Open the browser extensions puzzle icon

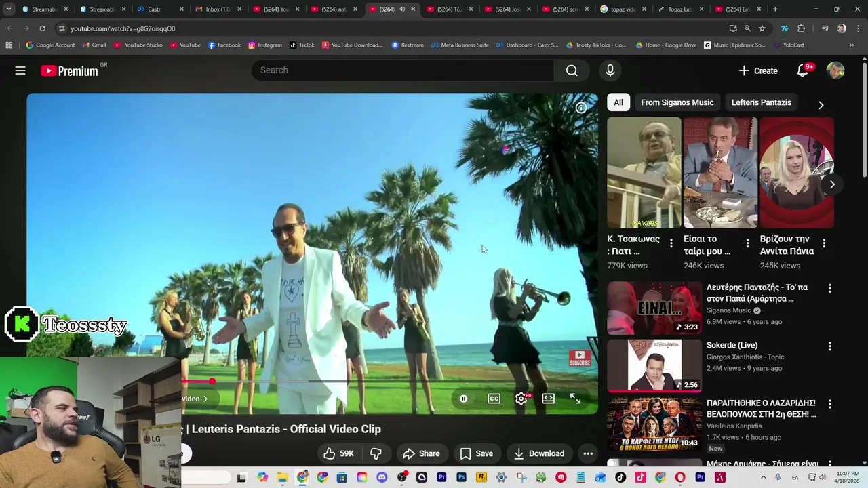[802, 28]
